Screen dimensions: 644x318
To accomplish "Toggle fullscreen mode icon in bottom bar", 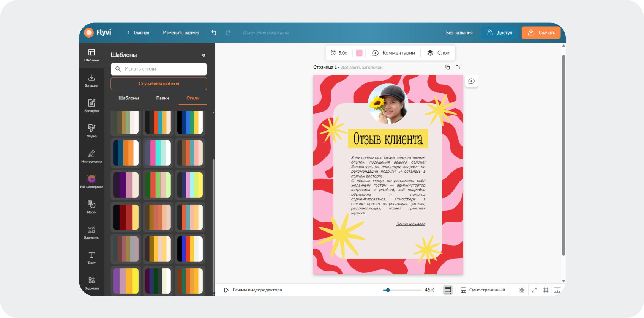I will pos(534,290).
